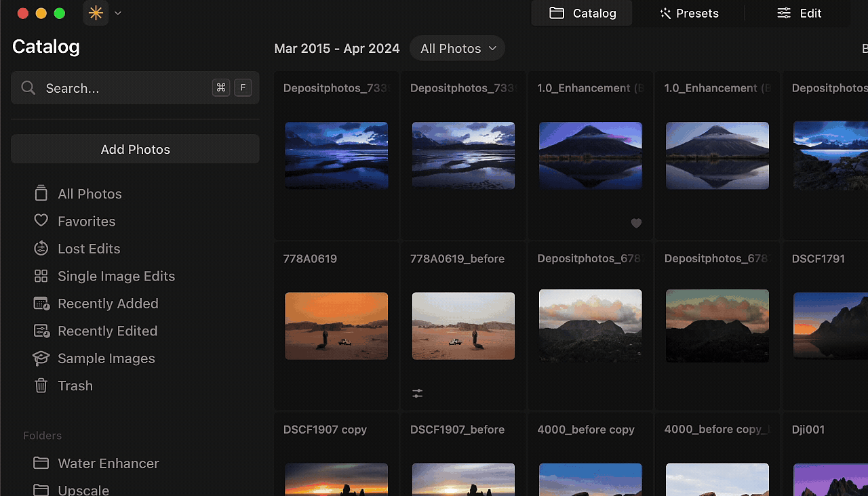
Task: Click the Lost Edits icon
Action: coord(41,249)
